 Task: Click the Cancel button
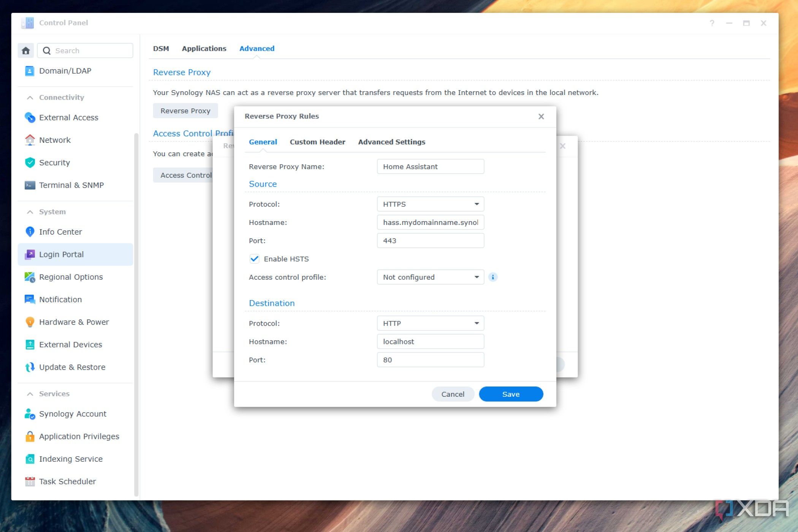tap(453, 394)
